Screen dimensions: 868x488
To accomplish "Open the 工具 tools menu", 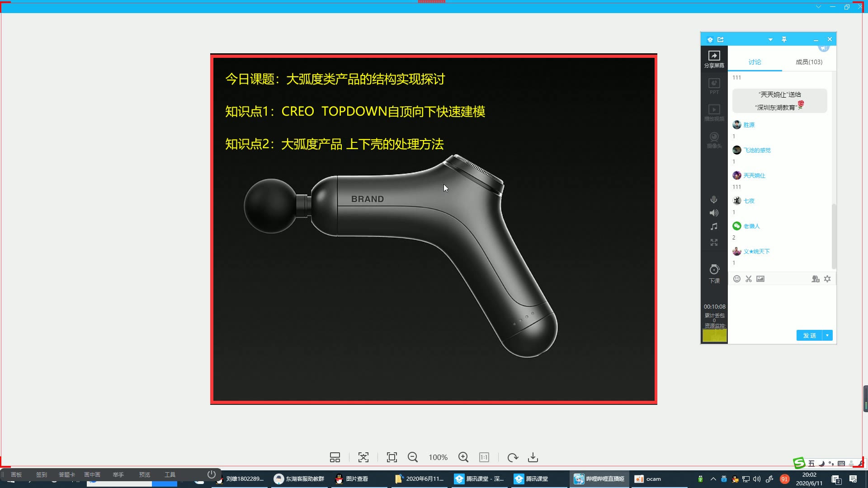I will (170, 474).
